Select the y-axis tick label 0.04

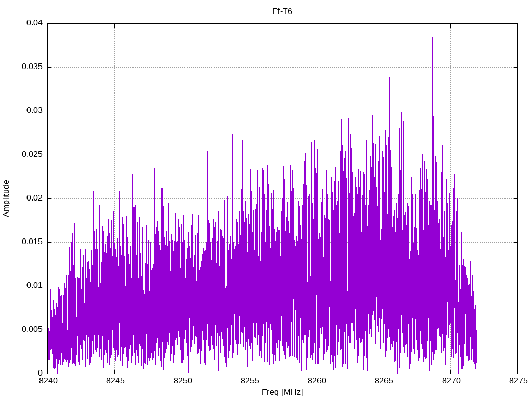[x=35, y=23]
